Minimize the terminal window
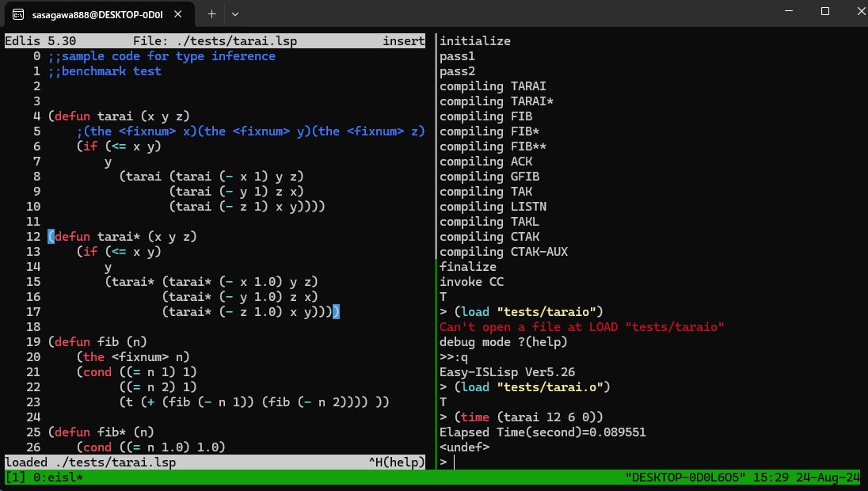Viewport: 868px width, 491px height. pos(789,11)
